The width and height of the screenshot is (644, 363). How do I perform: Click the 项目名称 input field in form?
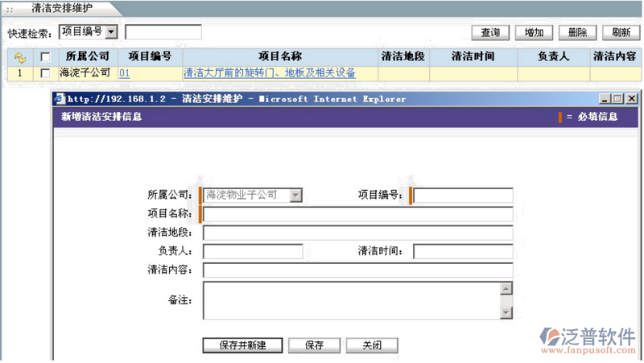pyautogui.click(x=357, y=214)
